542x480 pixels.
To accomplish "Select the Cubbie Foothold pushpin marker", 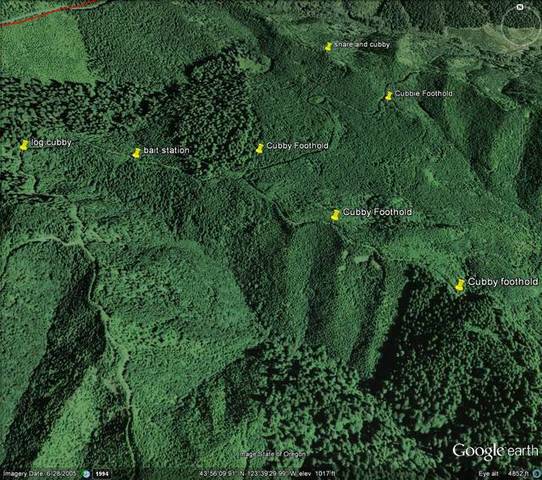I will pos(389,95).
